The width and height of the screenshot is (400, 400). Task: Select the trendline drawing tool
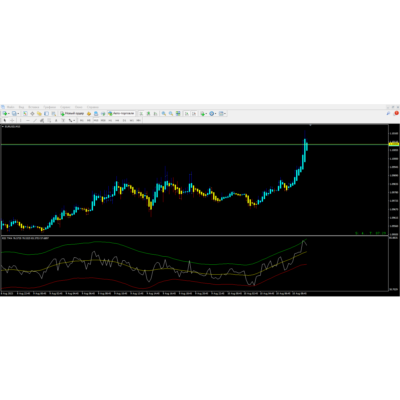click(x=35, y=120)
